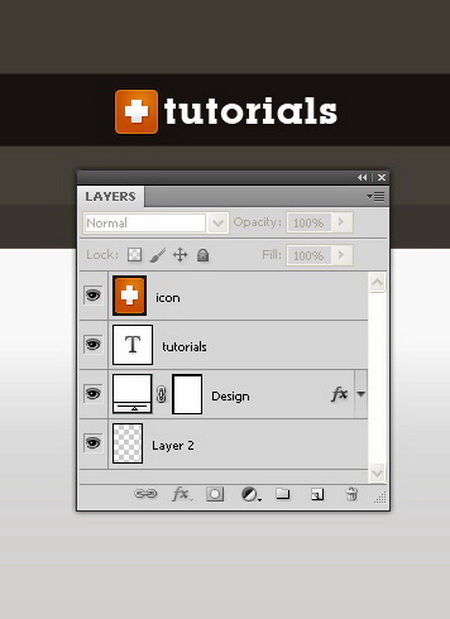The width and height of the screenshot is (450, 619).
Task: Select the LAYERS tab
Action: [111, 196]
